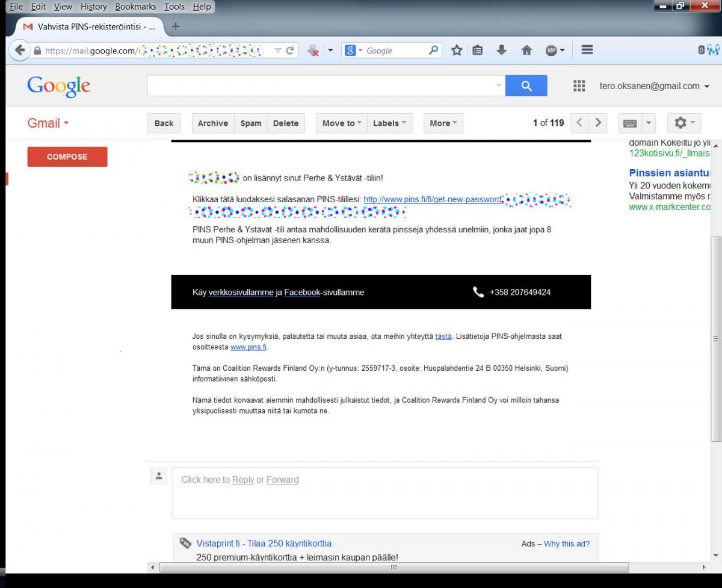Reload the page with the refresh icon
Viewport: 722px width, 588px height.
290,51
